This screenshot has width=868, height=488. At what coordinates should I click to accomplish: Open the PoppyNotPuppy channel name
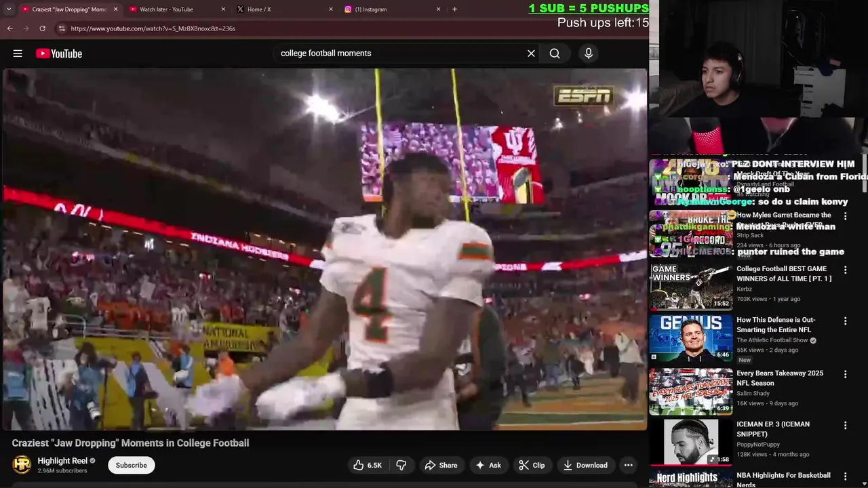(759, 445)
